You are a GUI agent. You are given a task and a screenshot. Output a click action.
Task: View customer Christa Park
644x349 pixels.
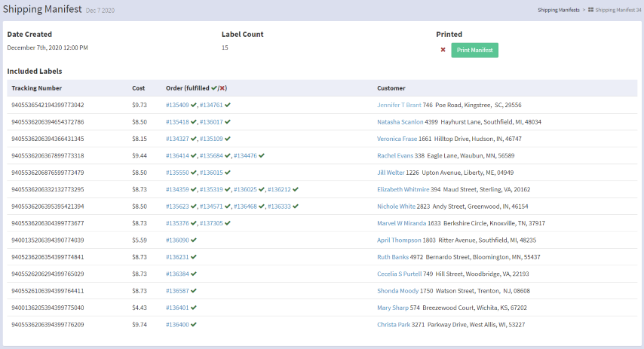pyautogui.click(x=394, y=324)
